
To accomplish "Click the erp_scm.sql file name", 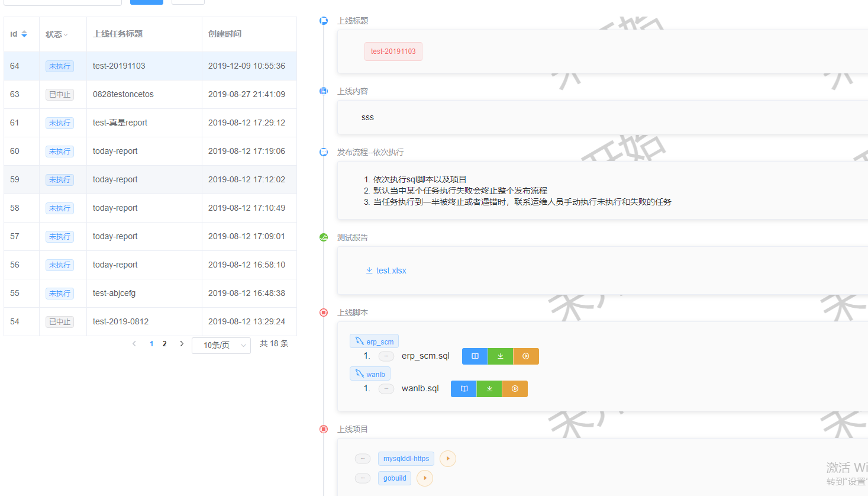I will (425, 356).
